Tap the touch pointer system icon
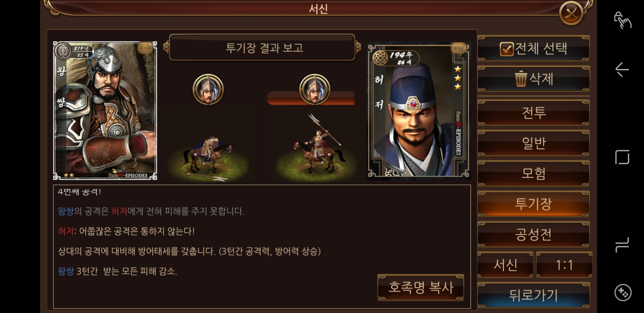 tap(623, 20)
